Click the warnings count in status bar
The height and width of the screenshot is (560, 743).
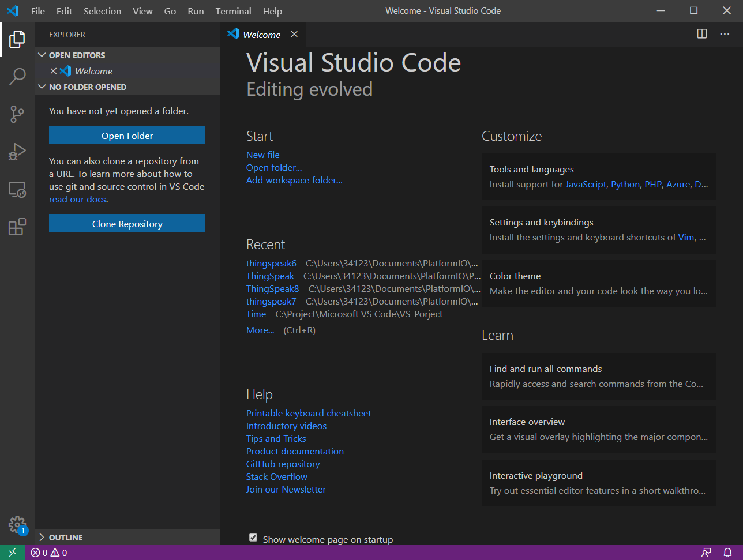coord(59,553)
